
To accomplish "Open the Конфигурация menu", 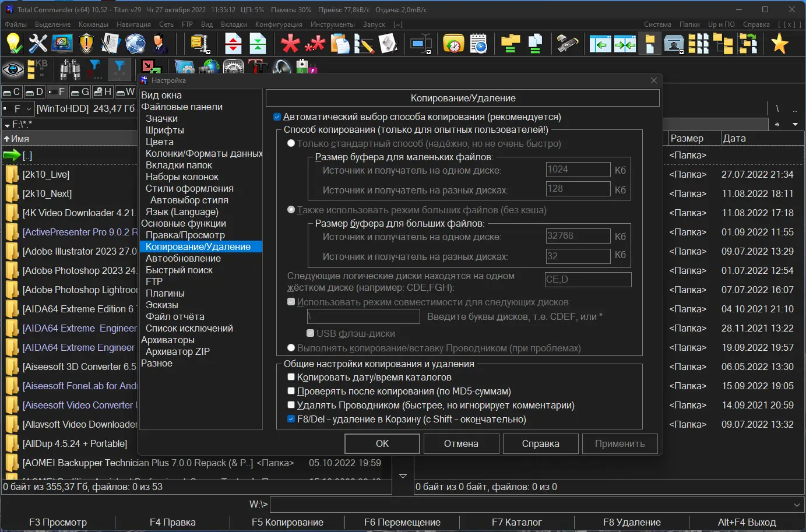I will tap(279, 24).
